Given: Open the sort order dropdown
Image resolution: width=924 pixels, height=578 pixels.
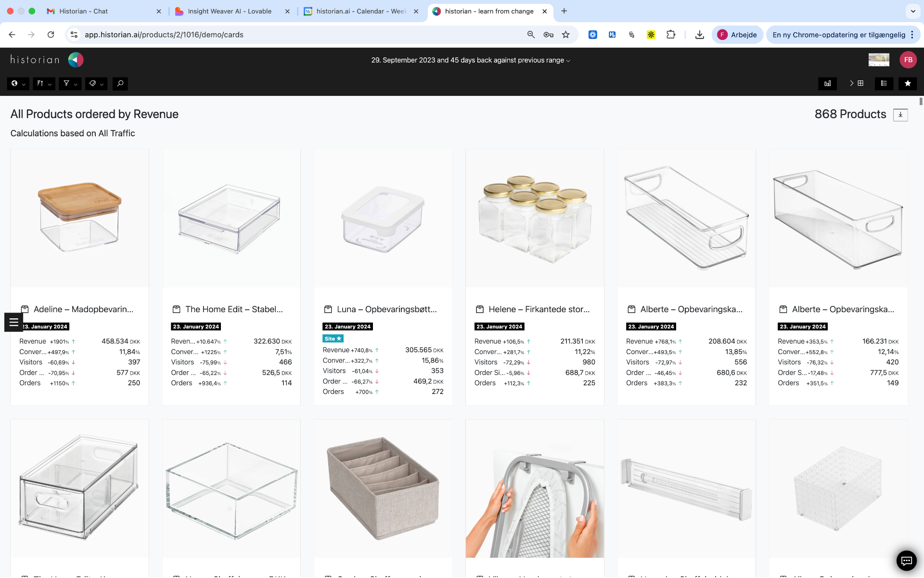Looking at the screenshot, I should click(44, 84).
